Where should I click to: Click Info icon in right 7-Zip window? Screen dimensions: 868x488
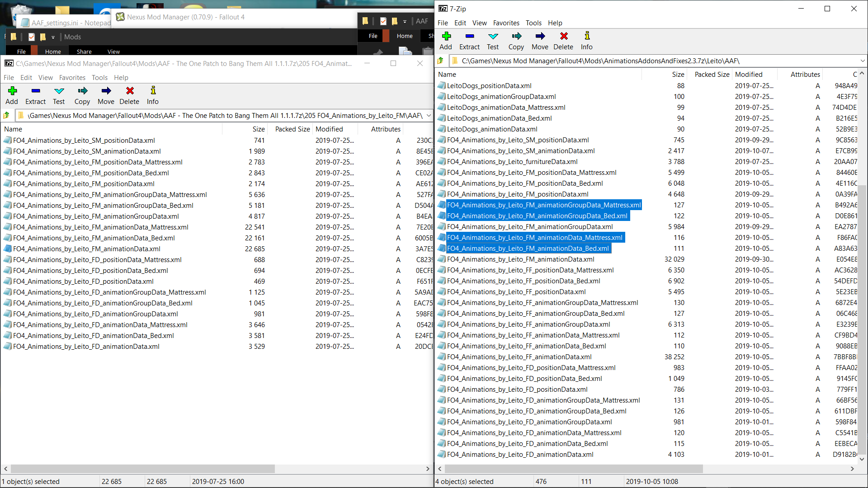click(587, 36)
